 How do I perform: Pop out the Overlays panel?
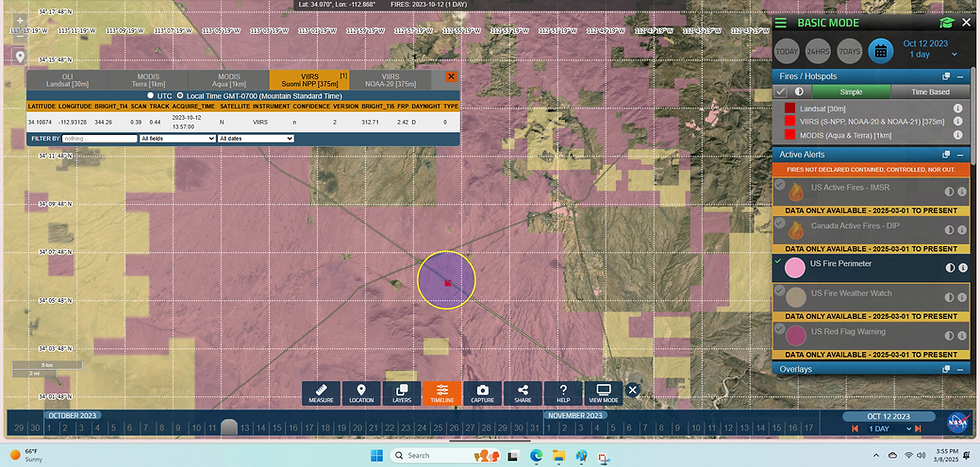[x=946, y=369]
